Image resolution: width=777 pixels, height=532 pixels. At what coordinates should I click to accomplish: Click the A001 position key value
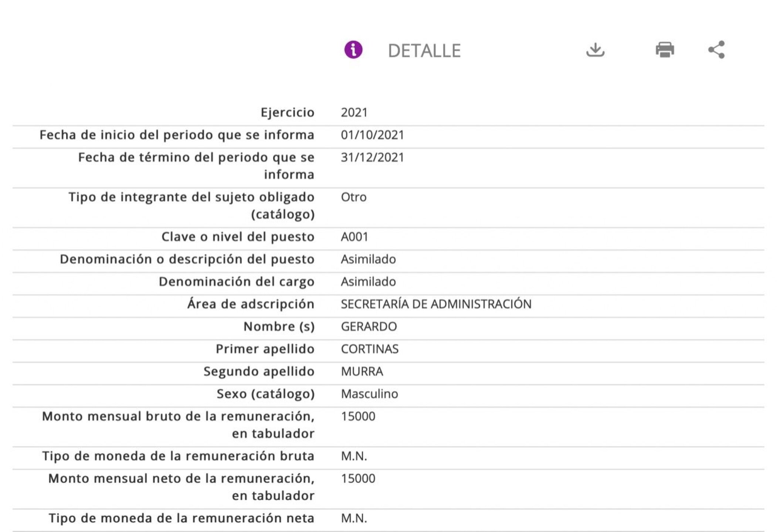pyautogui.click(x=354, y=236)
